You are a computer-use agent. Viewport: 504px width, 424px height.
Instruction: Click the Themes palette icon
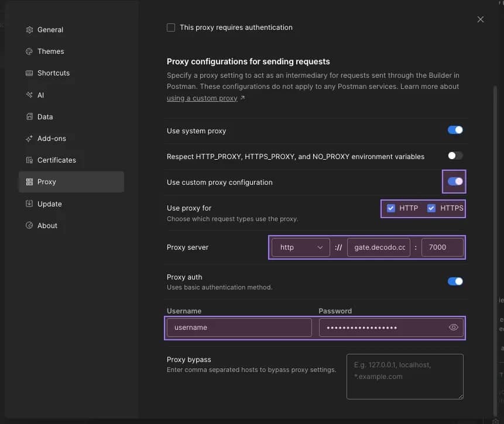pyautogui.click(x=29, y=51)
